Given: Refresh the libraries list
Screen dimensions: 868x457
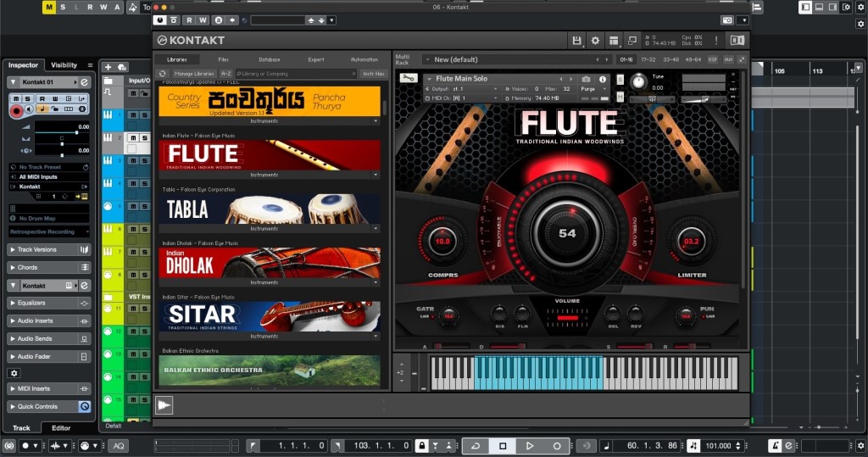Looking at the screenshot, I should click(162, 73).
